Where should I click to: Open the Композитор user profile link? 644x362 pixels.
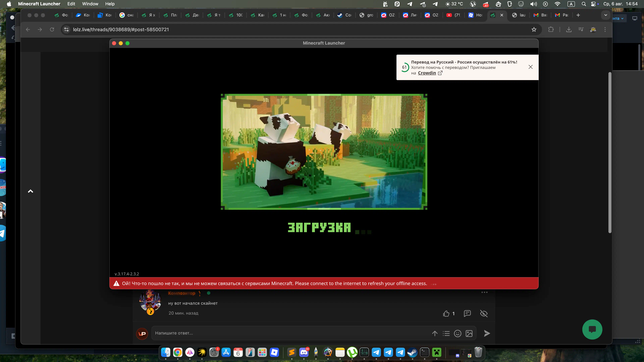(x=181, y=293)
